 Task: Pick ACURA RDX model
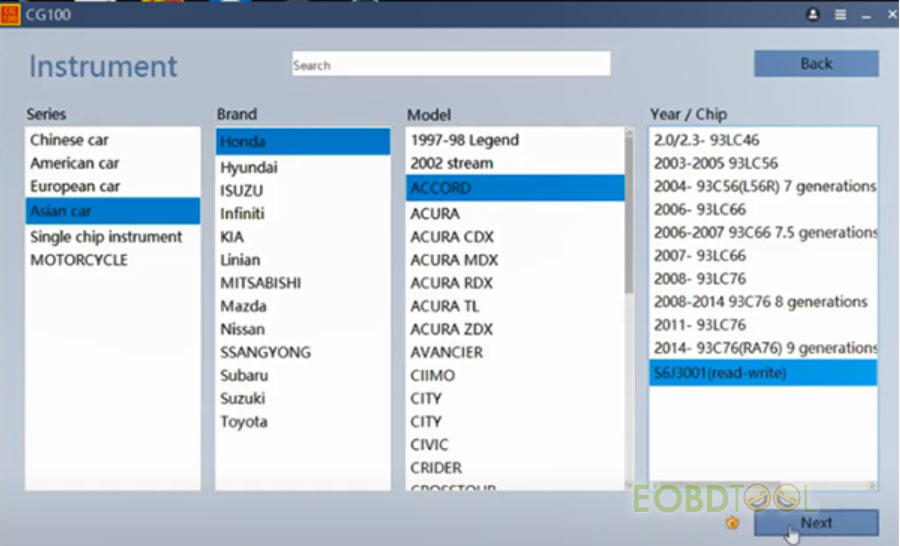click(515, 283)
